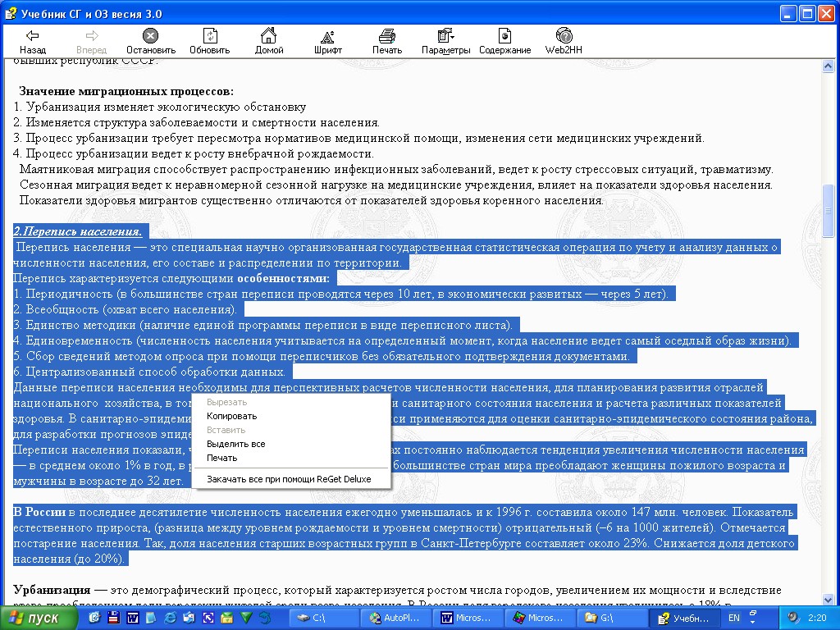Click the system tray icon beside the clock
The image size is (840, 630).
[793, 618]
